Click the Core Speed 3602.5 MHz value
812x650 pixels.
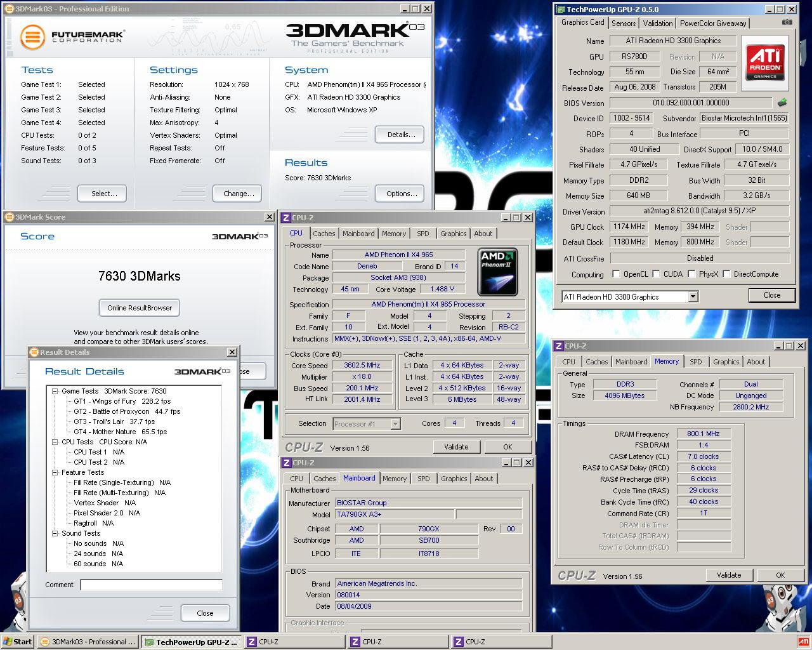click(x=362, y=365)
